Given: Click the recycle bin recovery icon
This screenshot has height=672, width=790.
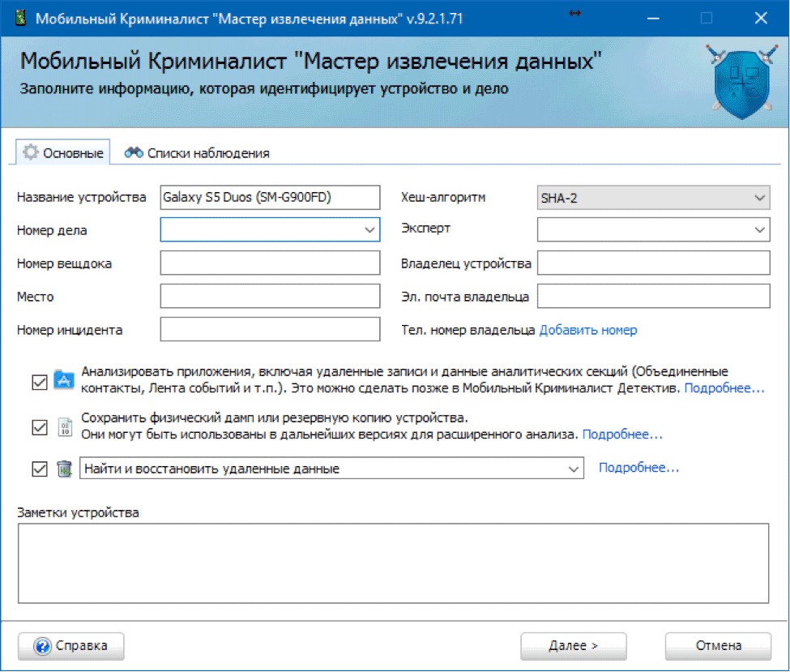Looking at the screenshot, I should [x=64, y=469].
